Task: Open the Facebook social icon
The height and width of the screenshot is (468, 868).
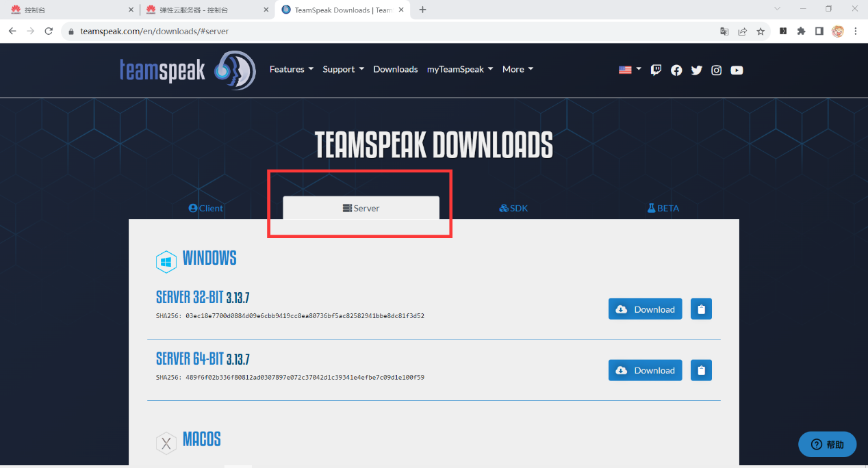Action: 676,70
